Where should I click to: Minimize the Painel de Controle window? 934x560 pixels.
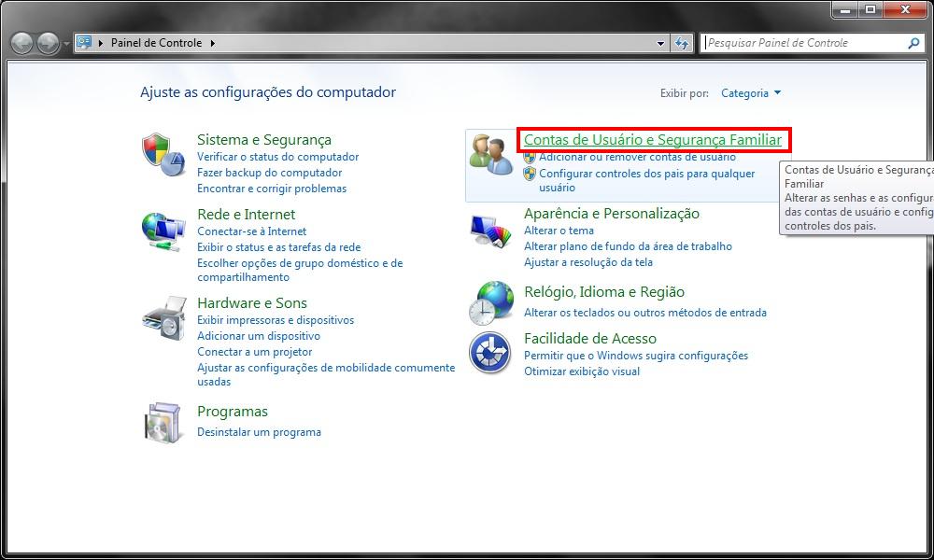click(x=845, y=9)
